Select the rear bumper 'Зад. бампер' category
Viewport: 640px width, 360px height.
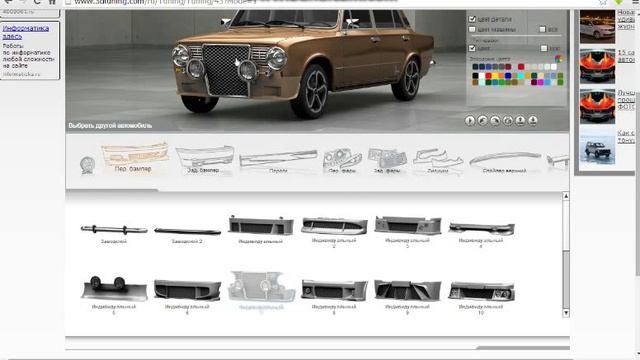204,160
